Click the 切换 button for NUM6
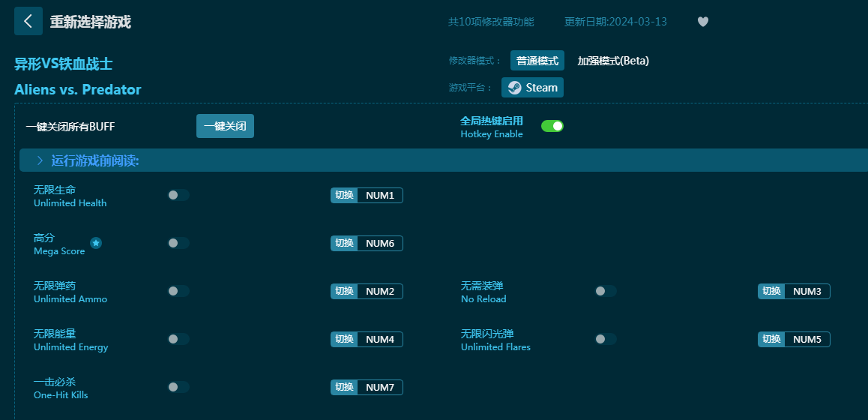868x420 pixels. 344,243
